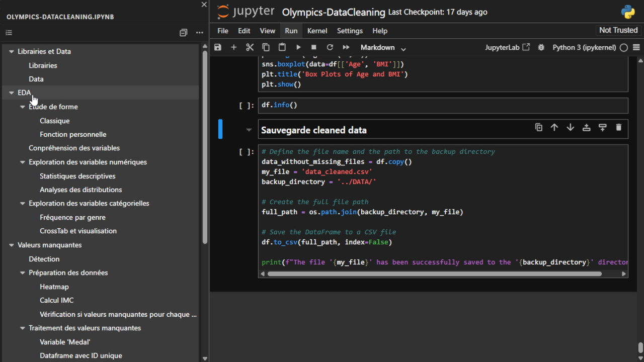Restart the kernel with the circular arrow icon
The width and height of the screenshot is (644, 362).
click(x=330, y=47)
